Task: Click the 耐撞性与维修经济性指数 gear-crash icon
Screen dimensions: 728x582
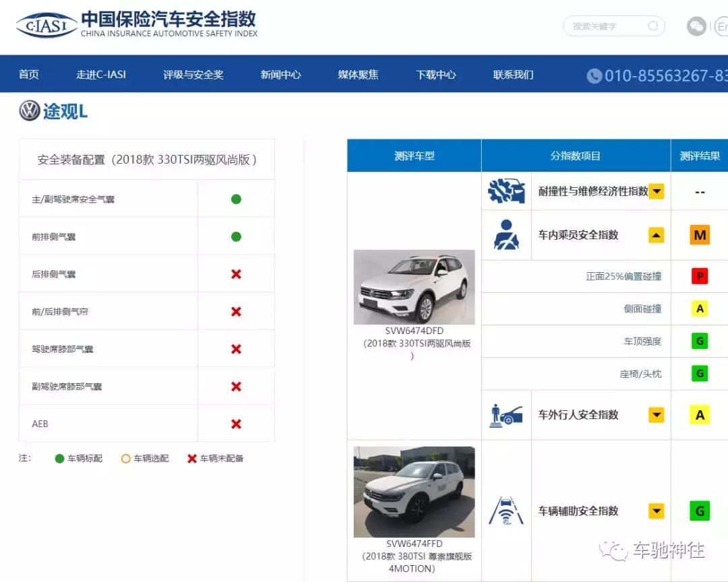Action: point(506,191)
